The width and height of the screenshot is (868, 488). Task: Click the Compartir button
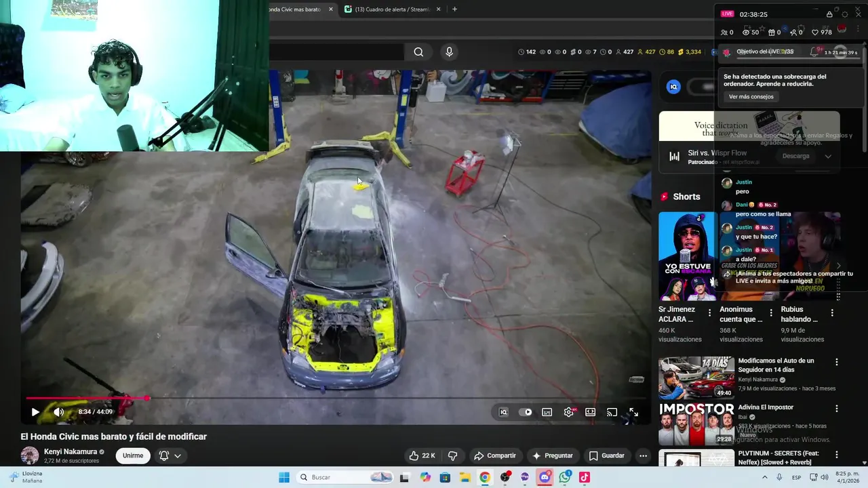pos(495,455)
